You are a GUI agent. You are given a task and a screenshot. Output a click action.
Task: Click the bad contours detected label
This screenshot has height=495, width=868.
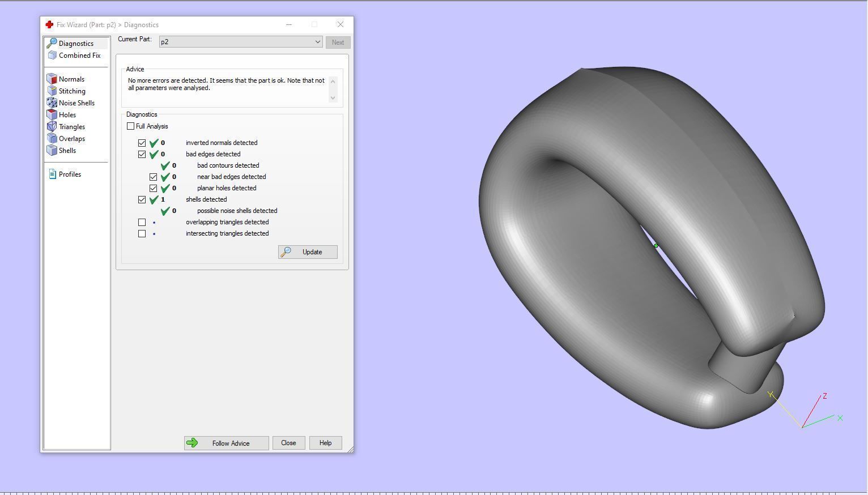[x=228, y=165]
